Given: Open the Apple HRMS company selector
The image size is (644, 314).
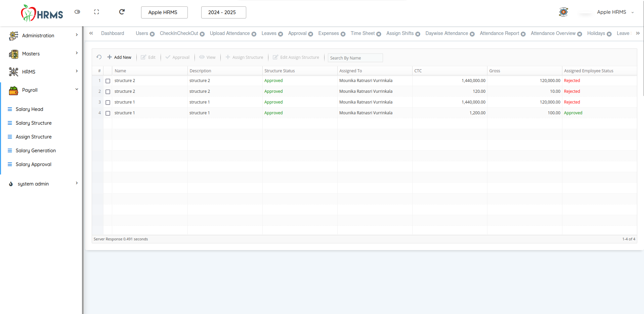Looking at the screenshot, I should (x=164, y=12).
